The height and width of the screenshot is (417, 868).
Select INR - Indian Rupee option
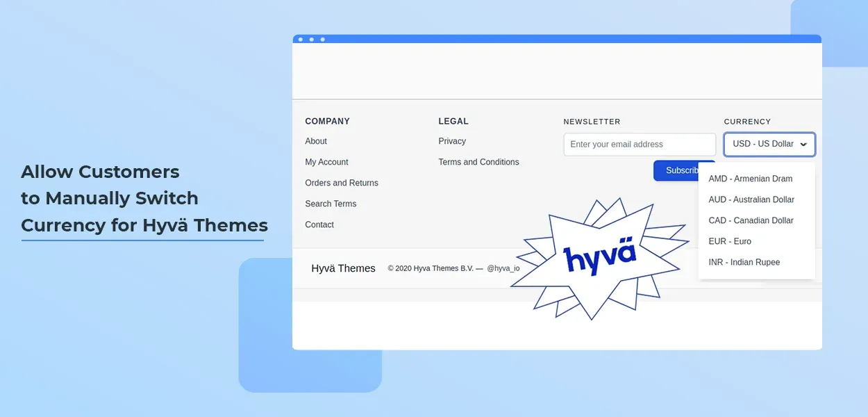coord(744,262)
